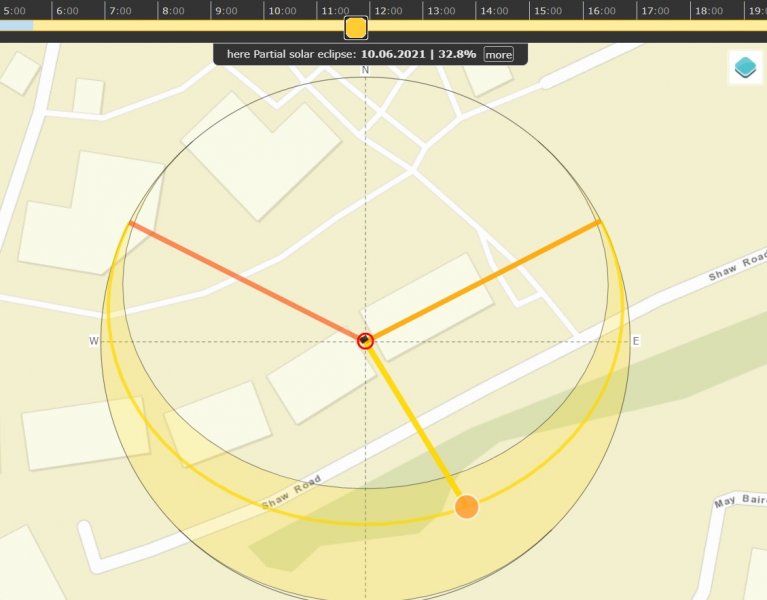This screenshot has height=600, width=767.
Task: Jump to 9:00 on the timeline
Action: coord(227,10)
